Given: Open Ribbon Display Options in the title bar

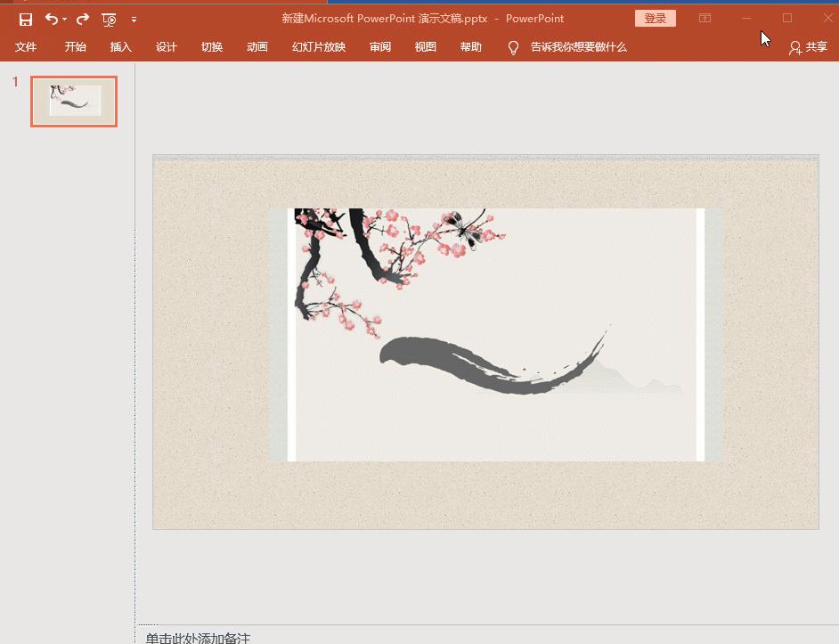Looking at the screenshot, I should click(705, 18).
